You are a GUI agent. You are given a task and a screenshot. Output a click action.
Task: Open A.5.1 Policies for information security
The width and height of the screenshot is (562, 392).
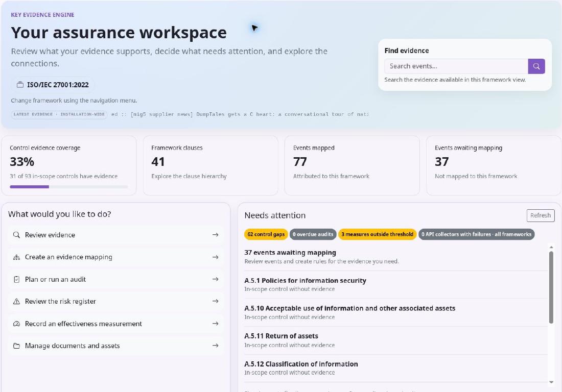(x=395, y=285)
